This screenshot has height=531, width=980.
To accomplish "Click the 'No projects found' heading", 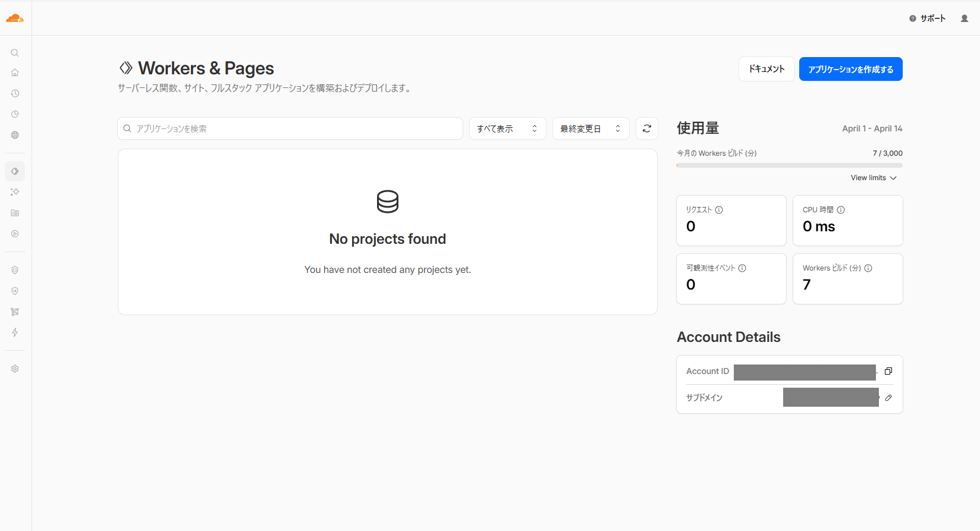I will pyautogui.click(x=388, y=239).
